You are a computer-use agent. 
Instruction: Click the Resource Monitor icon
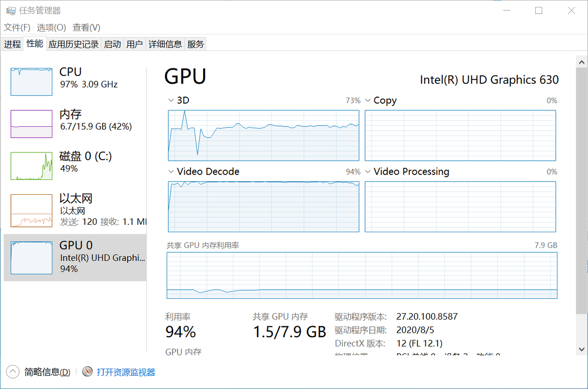tap(88, 372)
